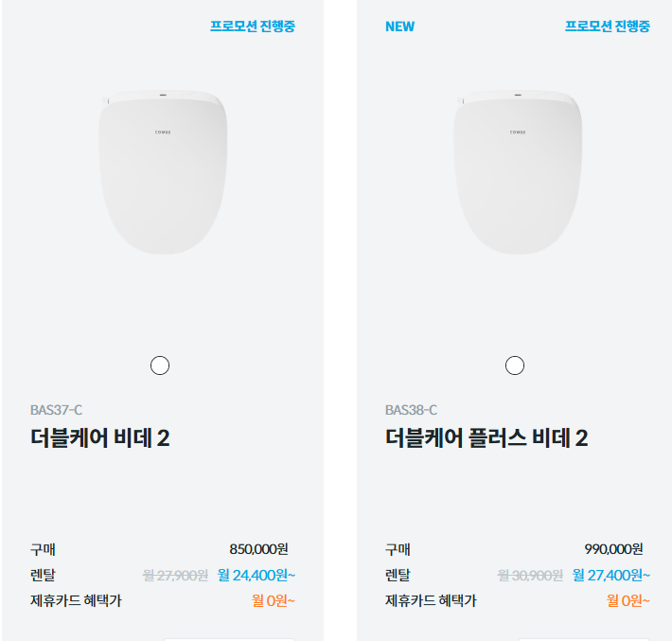Click the 월 27,400원~ rental price

click(611, 575)
